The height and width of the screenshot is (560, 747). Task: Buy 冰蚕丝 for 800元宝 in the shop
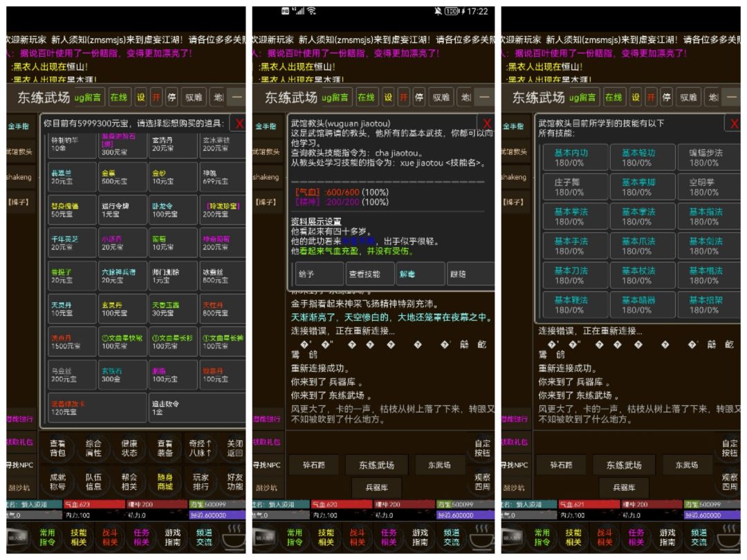[223, 276]
